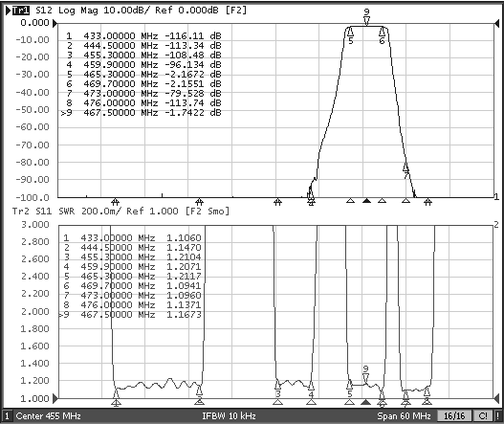Click Tr1 marker row 465.30000 MHz -2.1672 dB
This screenshot has height=424, width=504.
143,75
